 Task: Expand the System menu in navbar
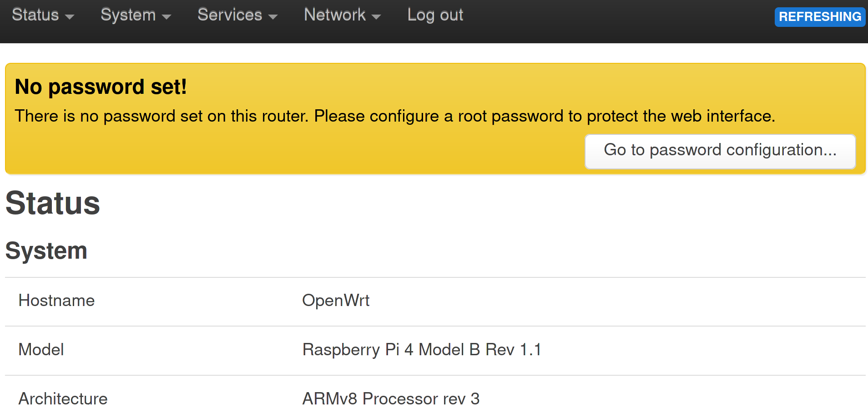(x=136, y=15)
